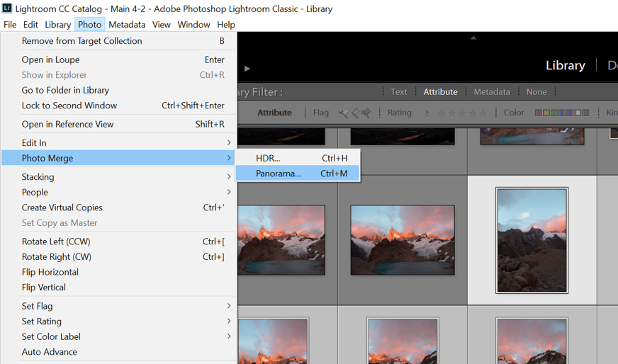Open the Metadata menu
This screenshot has height=364, width=618.
127,24
